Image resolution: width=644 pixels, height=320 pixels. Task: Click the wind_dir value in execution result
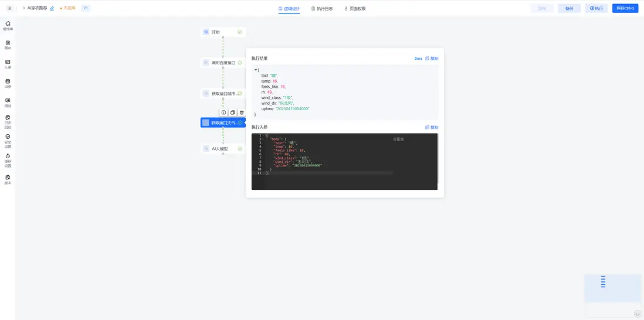(286, 103)
